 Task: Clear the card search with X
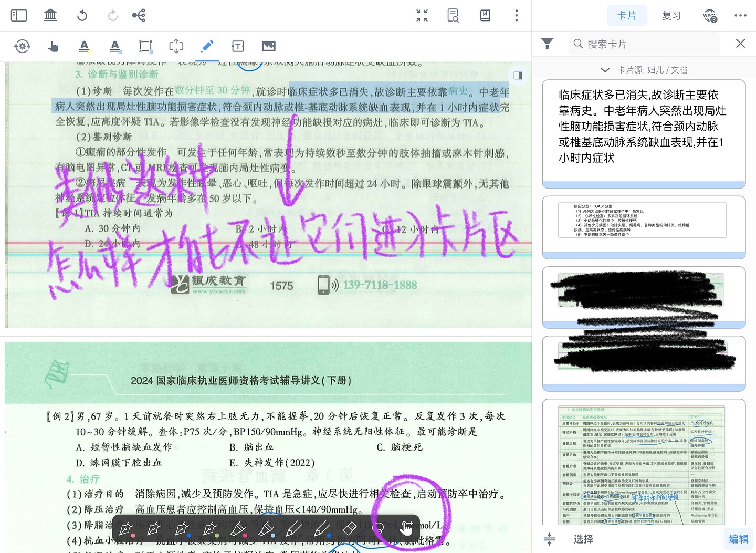click(x=741, y=44)
